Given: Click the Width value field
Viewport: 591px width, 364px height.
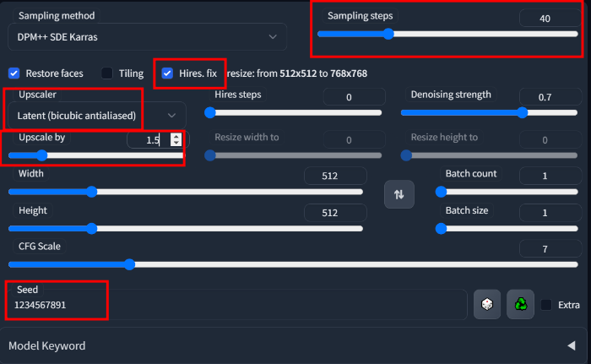Looking at the screenshot, I should click(x=335, y=176).
